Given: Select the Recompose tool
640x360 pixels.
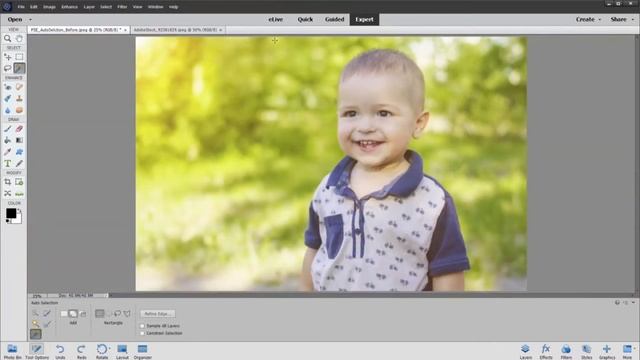Looking at the screenshot, I should pyautogui.click(x=19, y=182).
